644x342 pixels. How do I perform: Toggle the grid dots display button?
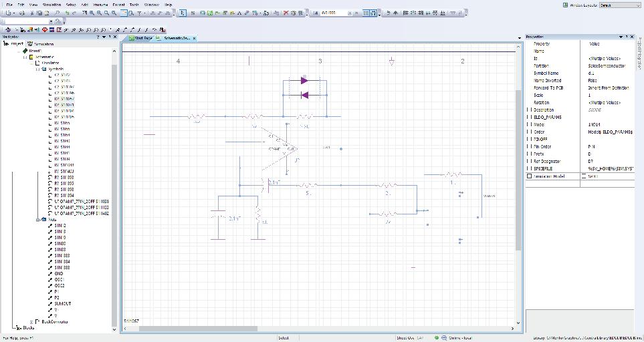pos(366,13)
